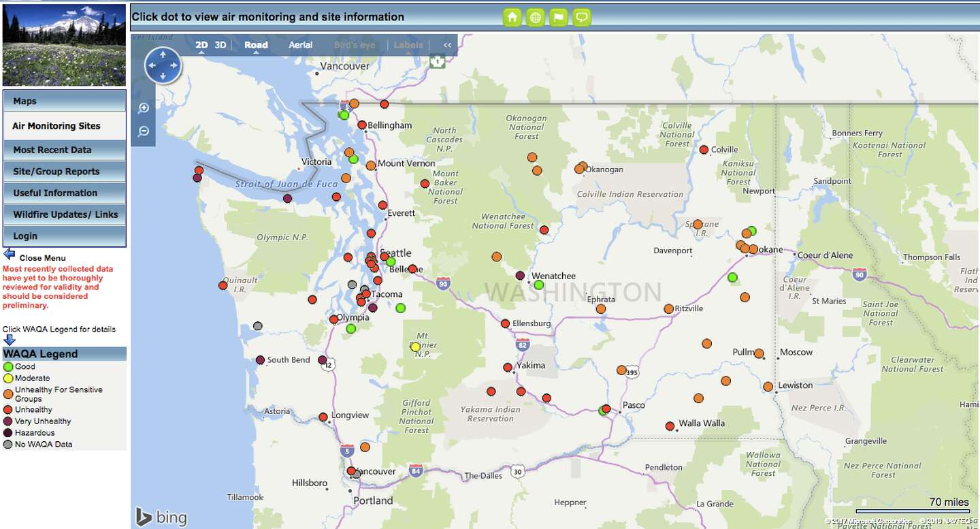This screenshot has width=980, height=529.
Task: Switch to Aerial map view
Action: (x=300, y=45)
